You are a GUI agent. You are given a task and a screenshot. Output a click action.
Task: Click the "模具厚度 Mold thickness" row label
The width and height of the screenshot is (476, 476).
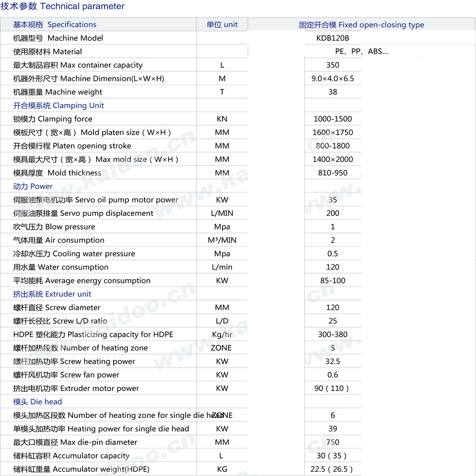(x=57, y=173)
